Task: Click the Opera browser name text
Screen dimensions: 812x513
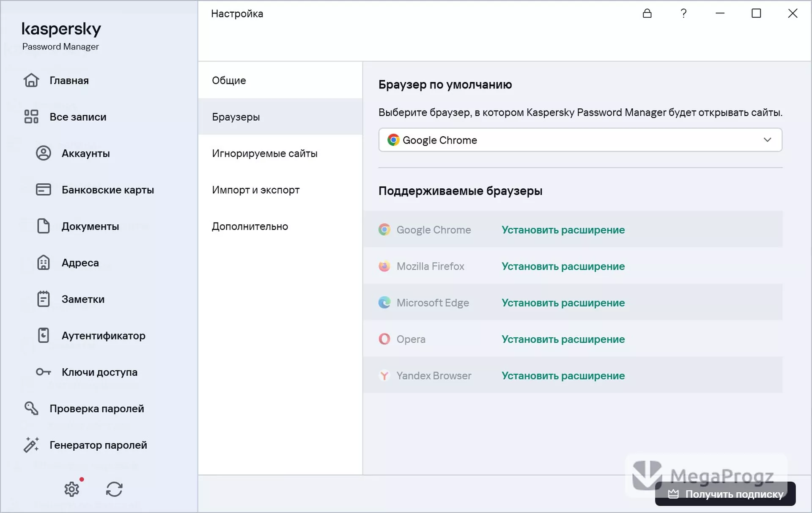Action: point(411,339)
